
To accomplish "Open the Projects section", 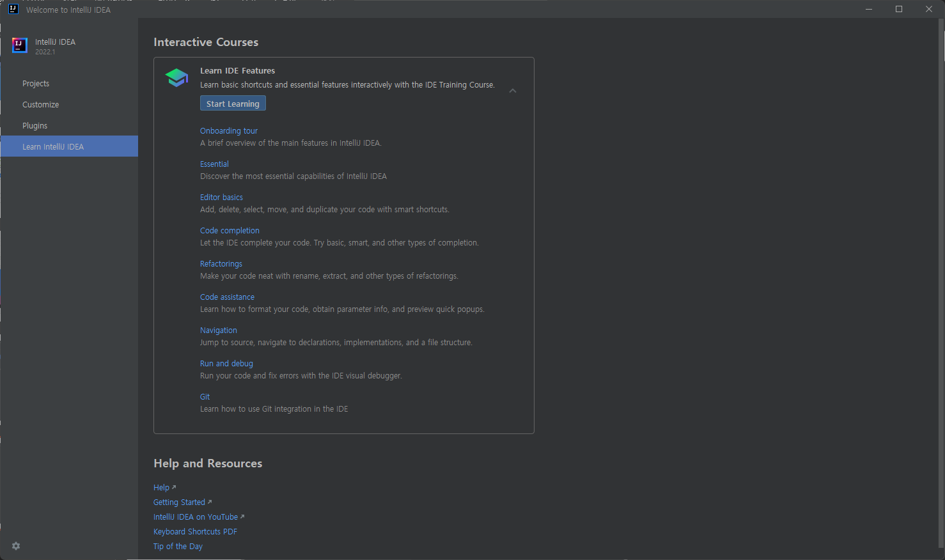I will [69, 84].
